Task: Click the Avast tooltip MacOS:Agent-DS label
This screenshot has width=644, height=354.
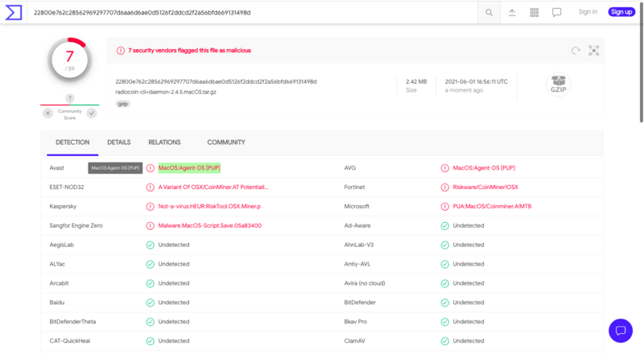Action: tap(115, 168)
